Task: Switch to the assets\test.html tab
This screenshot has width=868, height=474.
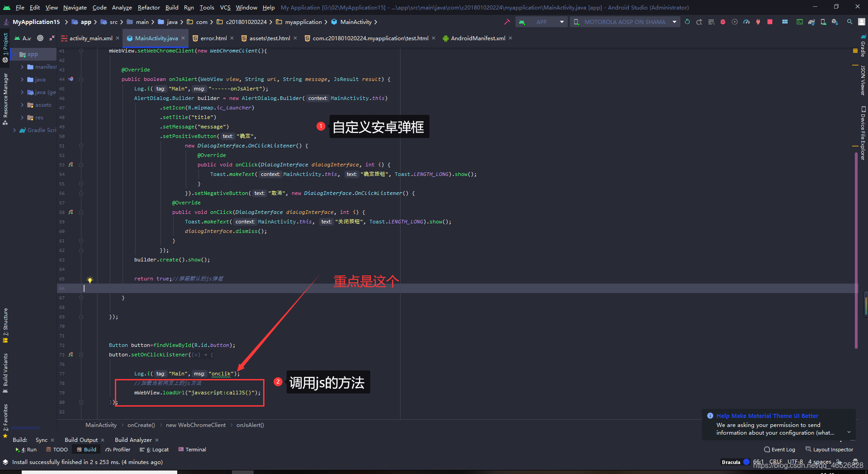Action: pos(269,38)
